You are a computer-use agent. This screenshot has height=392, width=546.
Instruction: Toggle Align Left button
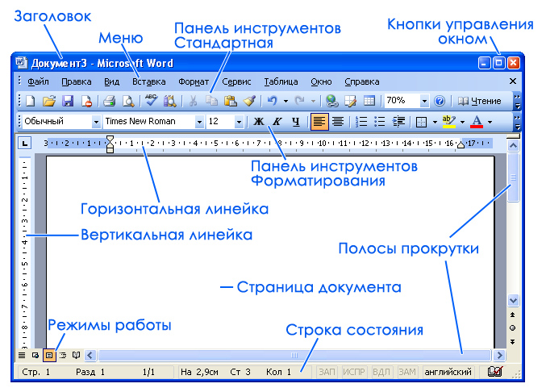[319, 122]
